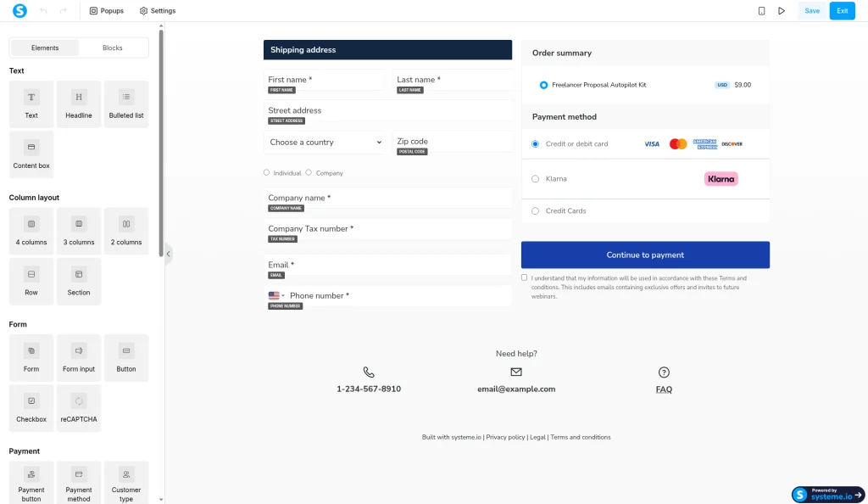Select the 3 columns layout

79,231
